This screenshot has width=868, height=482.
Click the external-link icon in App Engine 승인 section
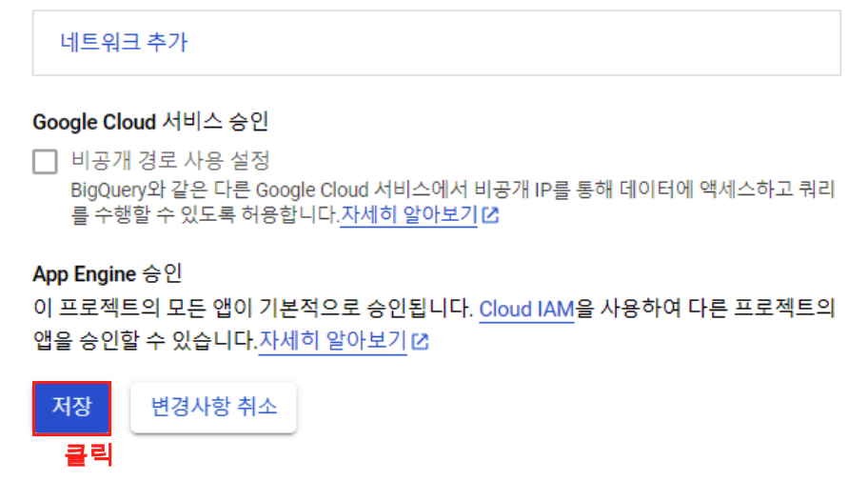coord(420,341)
